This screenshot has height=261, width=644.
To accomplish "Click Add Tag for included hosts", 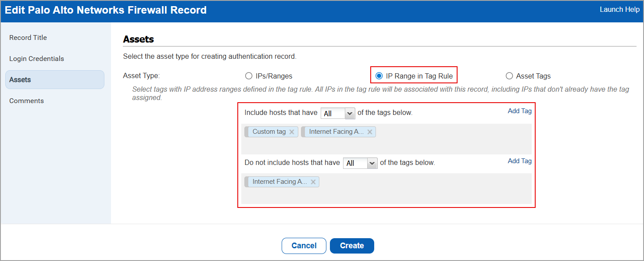I will [519, 111].
